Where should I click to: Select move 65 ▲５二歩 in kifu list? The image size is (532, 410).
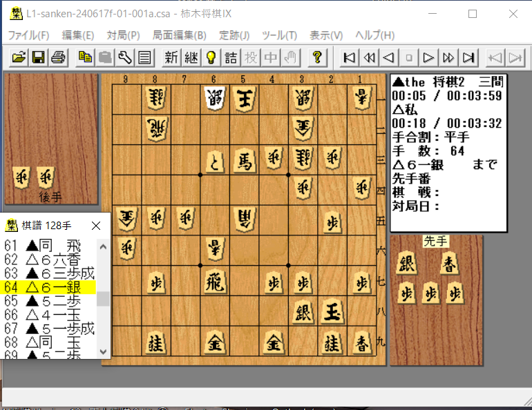[48, 300]
